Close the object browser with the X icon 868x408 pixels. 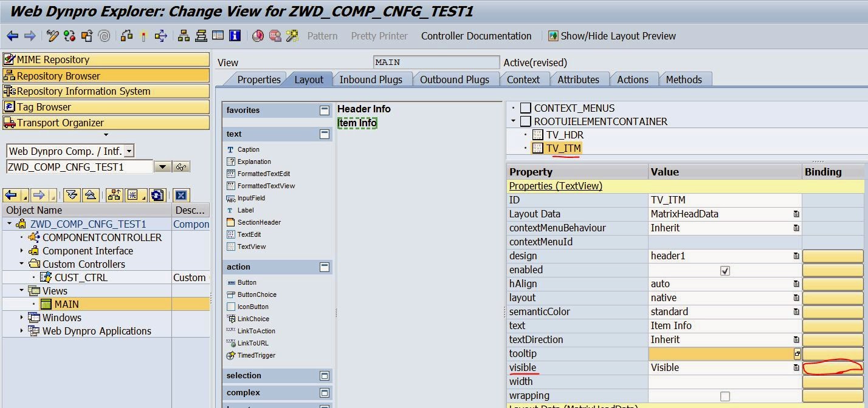click(181, 195)
